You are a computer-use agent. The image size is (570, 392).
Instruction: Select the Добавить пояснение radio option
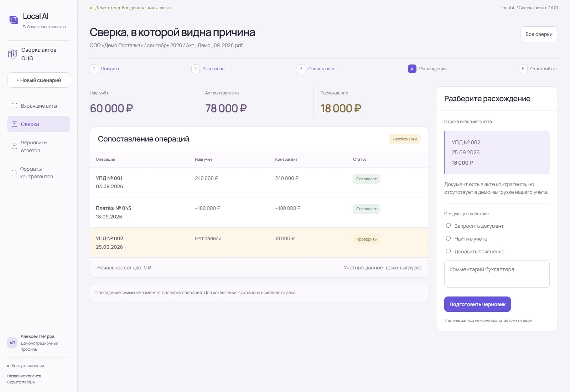pos(449,251)
